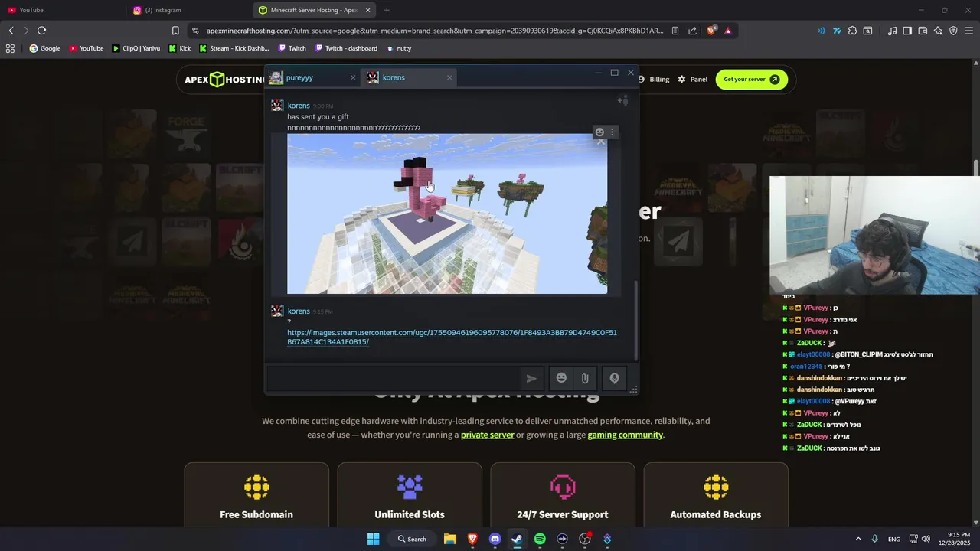Open the Billing link on Apex
Viewport: 980px width, 551px height.
tap(658, 79)
